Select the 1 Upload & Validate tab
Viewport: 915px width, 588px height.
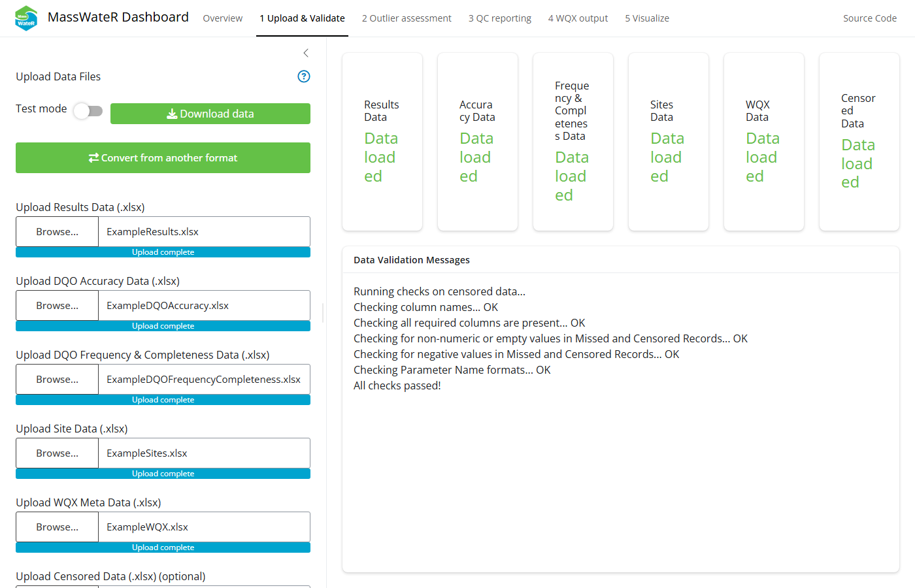pos(302,18)
